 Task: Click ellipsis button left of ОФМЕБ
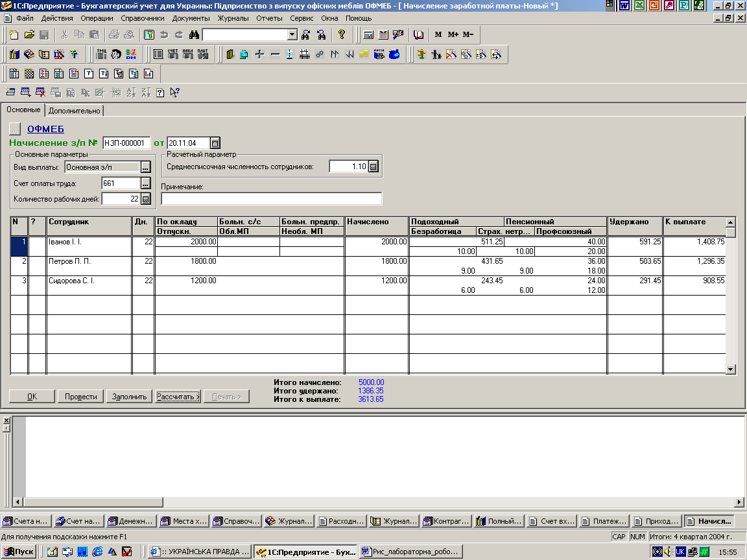15,129
